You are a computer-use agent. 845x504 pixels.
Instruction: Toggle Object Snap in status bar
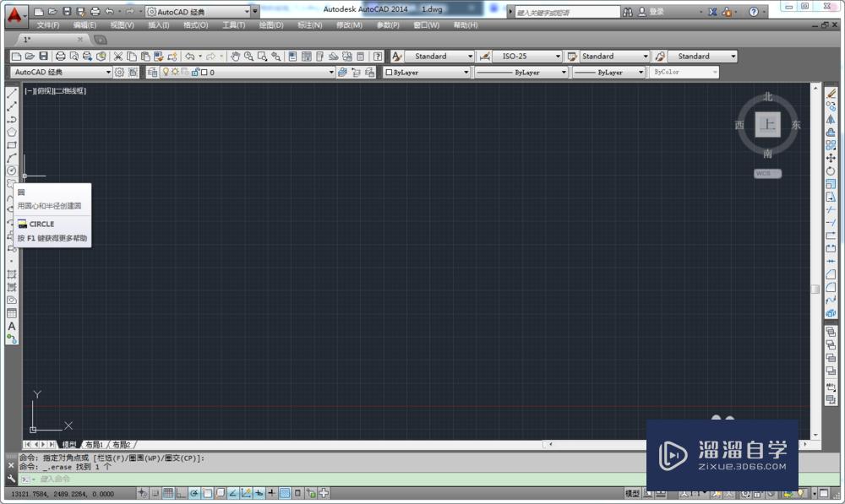coord(207,493)
